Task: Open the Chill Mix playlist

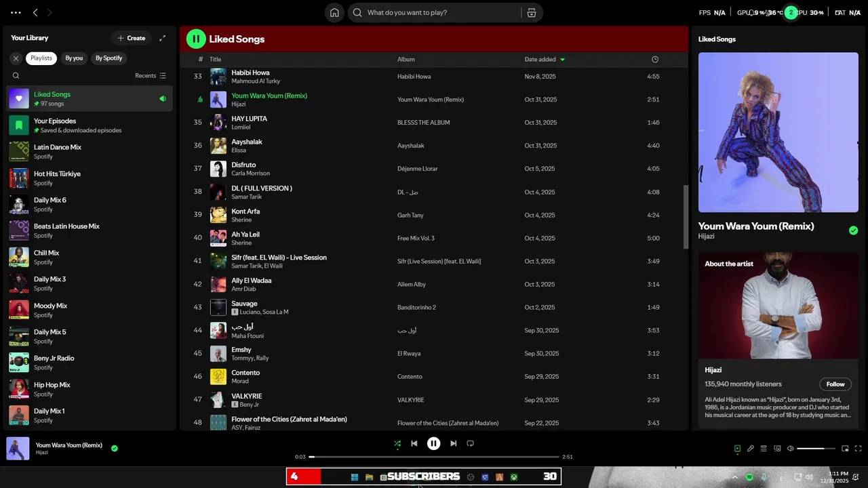Action: (x=90, y=258)
